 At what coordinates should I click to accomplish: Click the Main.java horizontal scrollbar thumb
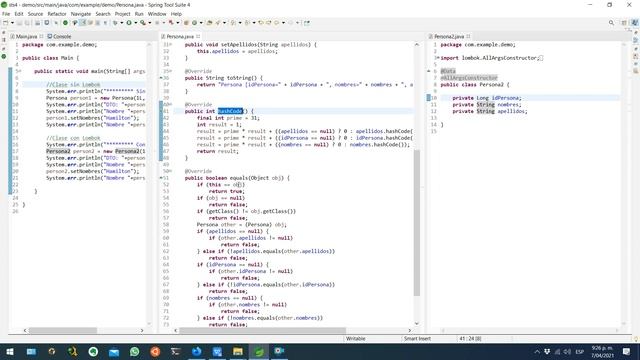tap(63, 330)
